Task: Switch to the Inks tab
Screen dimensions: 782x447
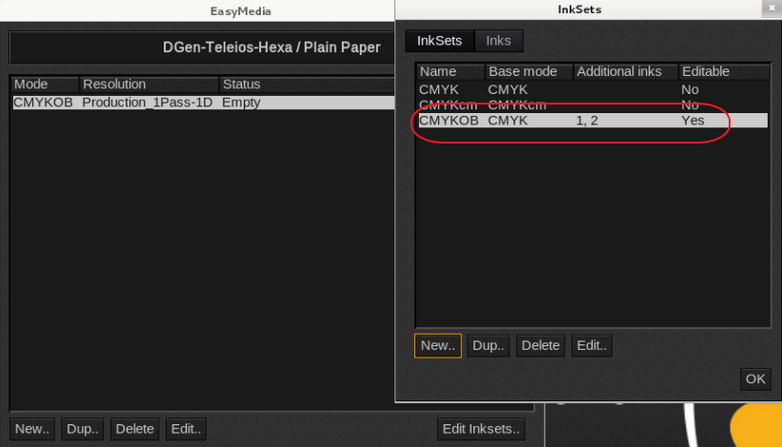Action: point(498,41)
